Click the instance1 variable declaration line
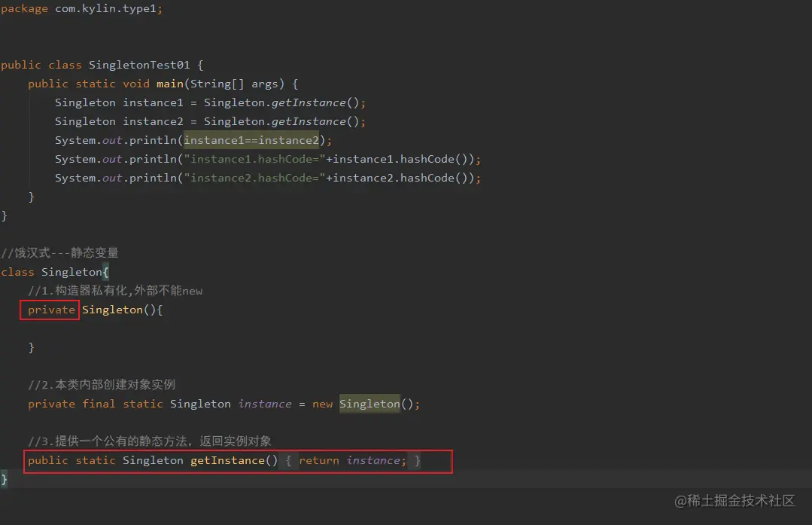812x525 pixels. coord(210,102)
